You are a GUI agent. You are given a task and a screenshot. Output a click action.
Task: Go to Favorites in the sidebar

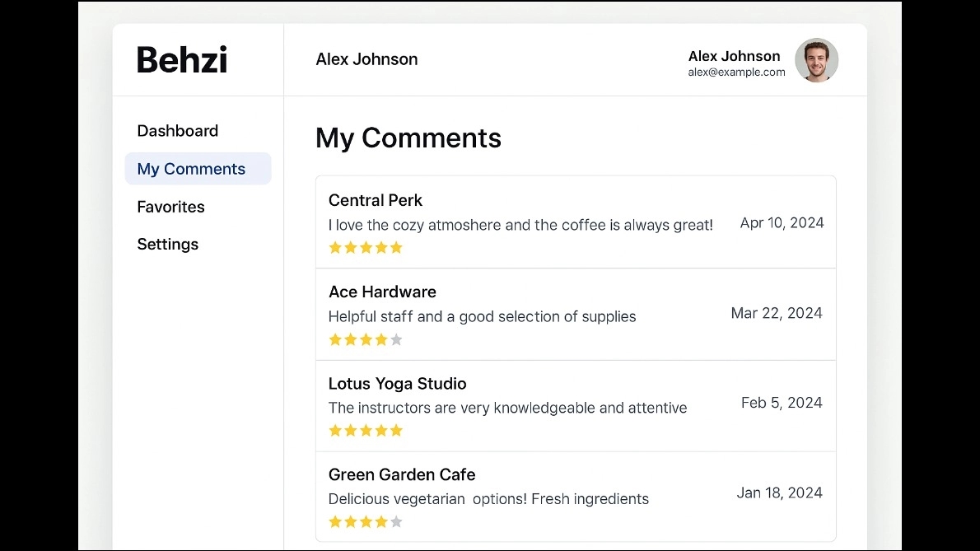(x=170, y=207)
